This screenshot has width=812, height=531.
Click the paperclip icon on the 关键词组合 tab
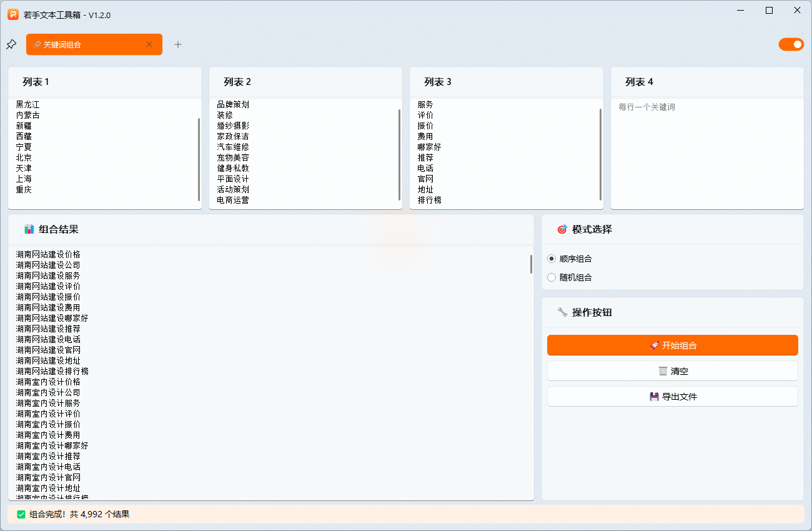point(36,44)
